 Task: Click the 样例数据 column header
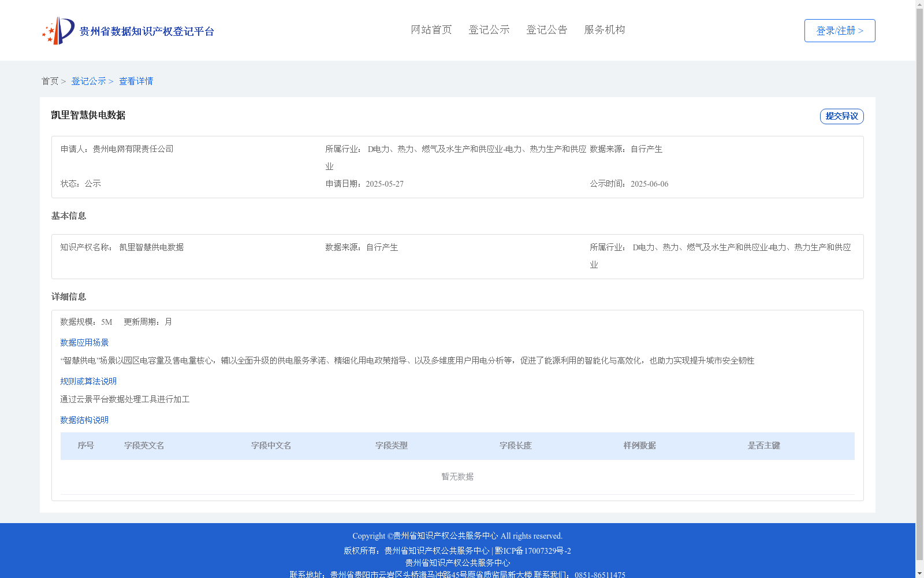(x=639, y=446)
